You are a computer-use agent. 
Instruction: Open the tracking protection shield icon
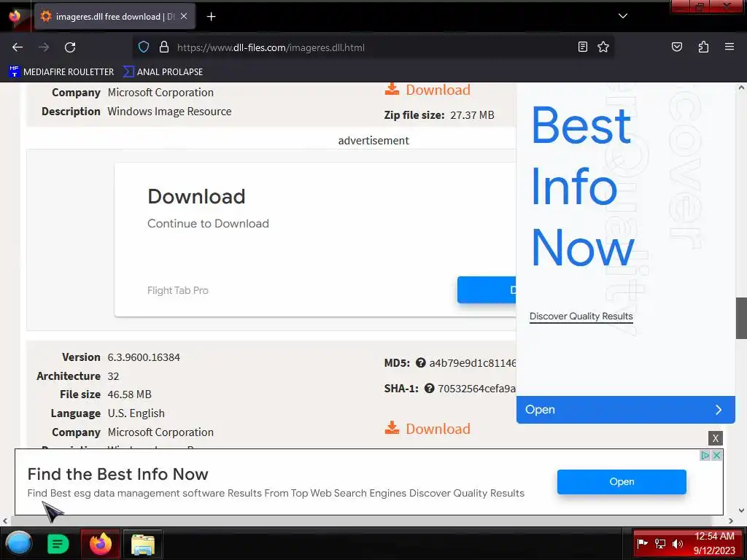(x=144, y=47)
